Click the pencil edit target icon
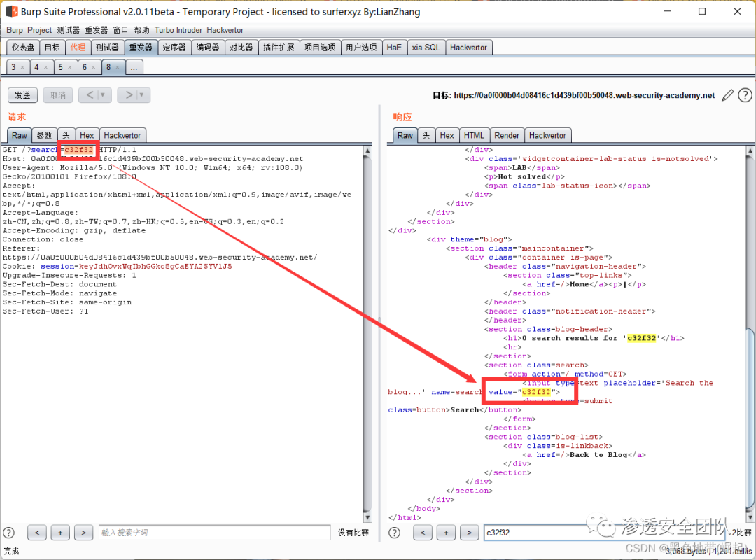Image resolution: width=756 pixels, height=560 pixels. pyautogui.click(x=727, y=95)
